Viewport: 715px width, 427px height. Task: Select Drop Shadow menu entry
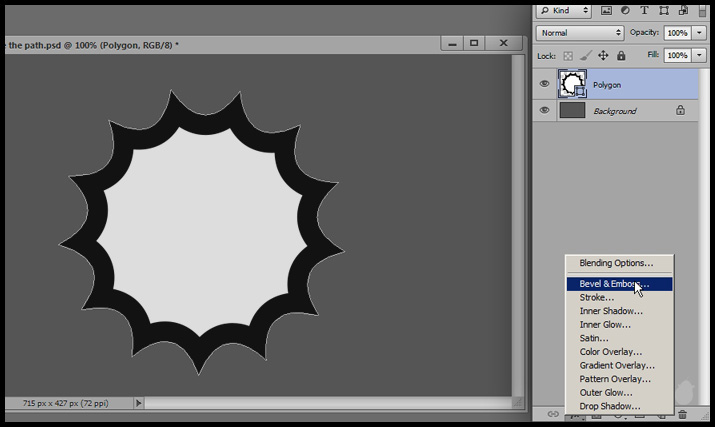click(x=609, y=406)
